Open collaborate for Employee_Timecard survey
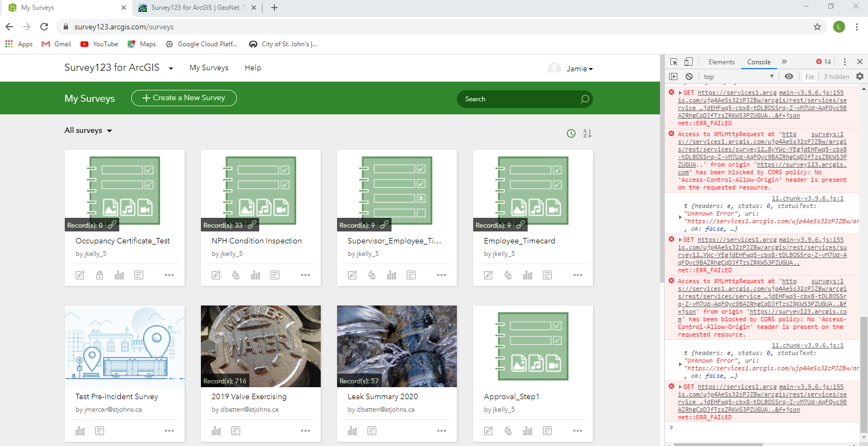This screenshot has width=868, height=446. (x=508, y=275)
